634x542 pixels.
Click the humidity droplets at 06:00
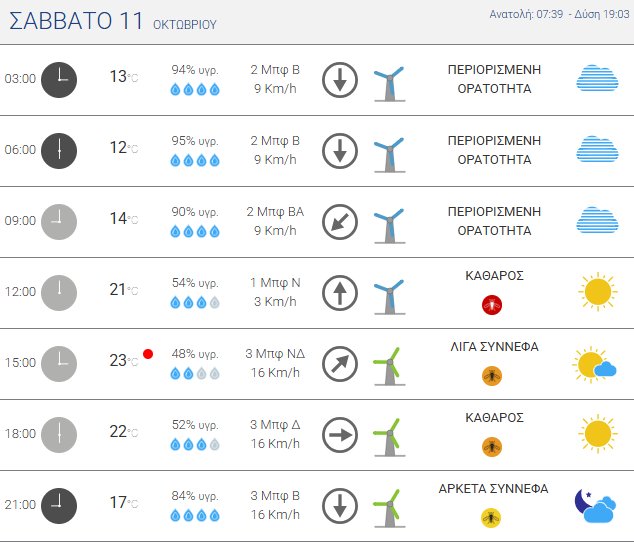[x=194, y=160]
